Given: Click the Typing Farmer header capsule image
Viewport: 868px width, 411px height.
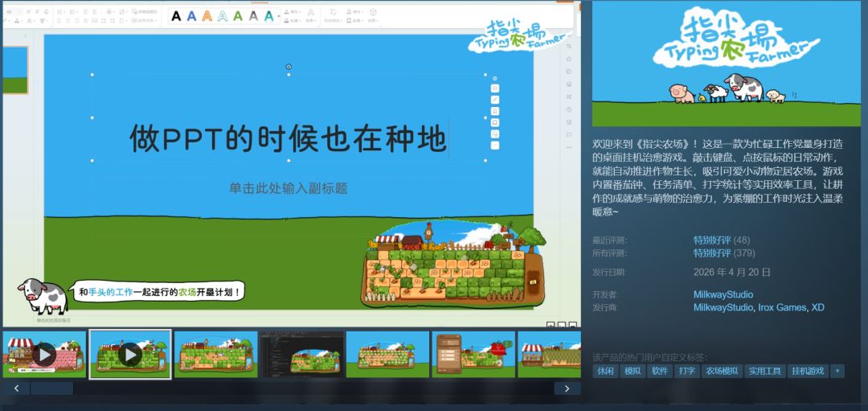Looking at the screenshot, I should [x=727, y=64].
